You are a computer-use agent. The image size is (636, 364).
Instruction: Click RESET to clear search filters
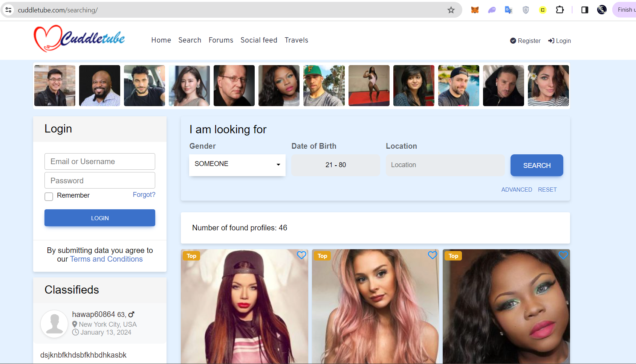(547, 190)
